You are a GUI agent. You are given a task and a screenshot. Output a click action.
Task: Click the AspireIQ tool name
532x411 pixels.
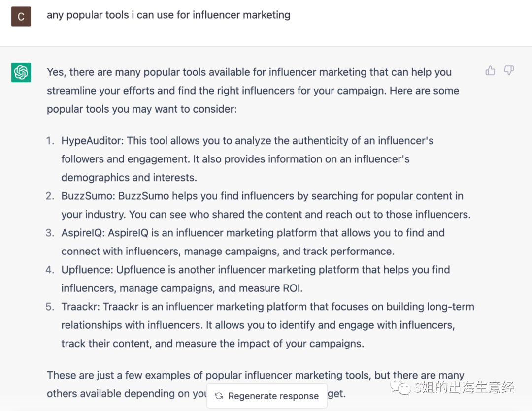82,233
